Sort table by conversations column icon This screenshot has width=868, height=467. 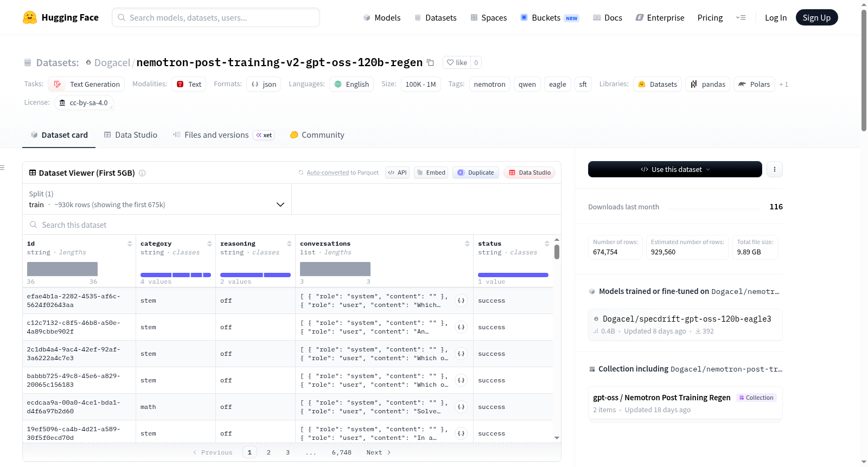click(x=467, y=244)
